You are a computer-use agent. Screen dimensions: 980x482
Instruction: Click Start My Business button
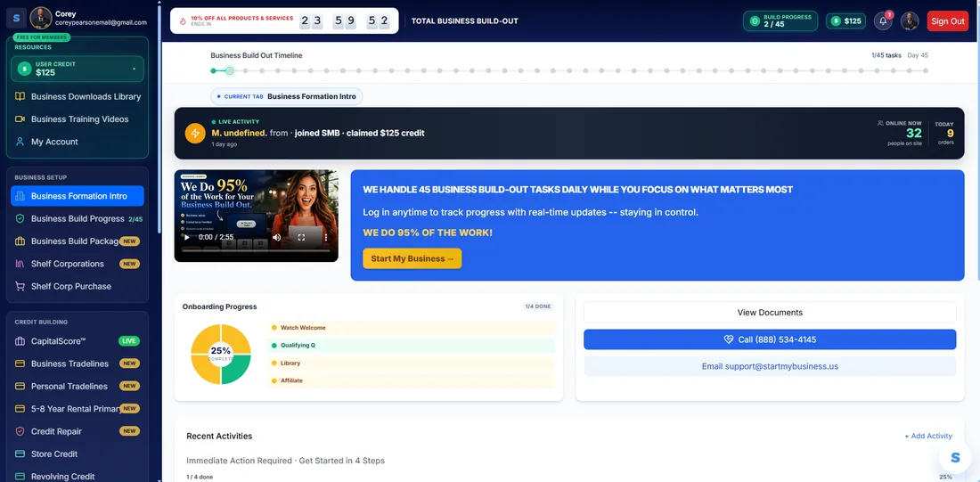coord(412,258)
